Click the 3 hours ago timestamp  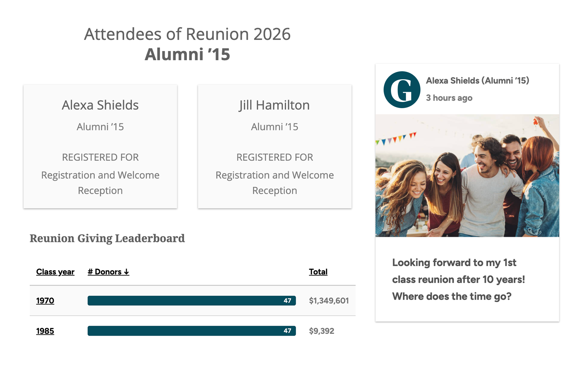pyautogui.click(x=449, y=98)
